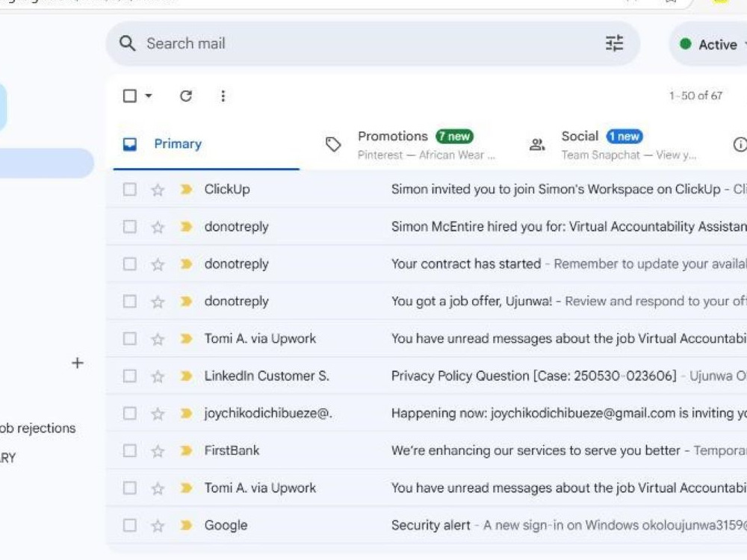This screenshot has height=560, width=747.
Task: Click the search magnifier icon
Action: point(127,43)
